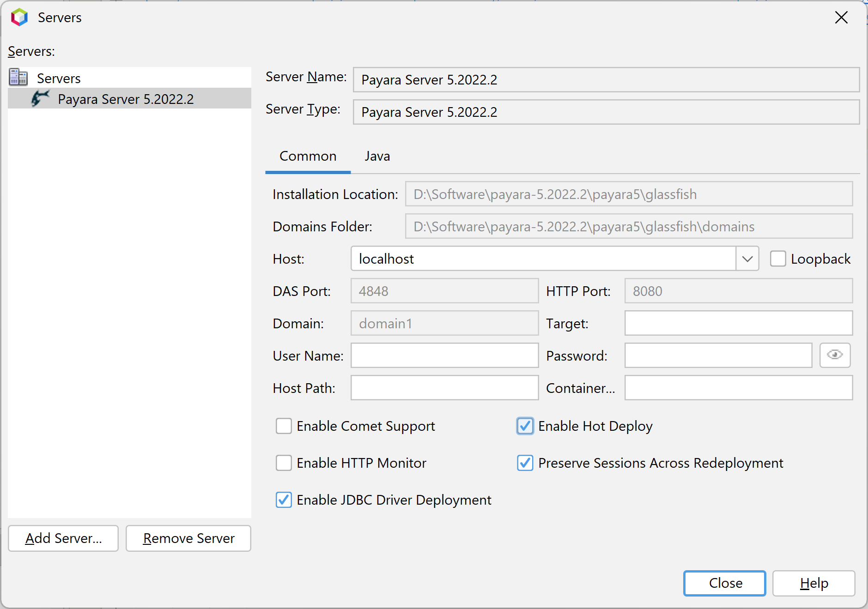Uncheck Enable JDBC Driver Deployment

tap(284, 500)
